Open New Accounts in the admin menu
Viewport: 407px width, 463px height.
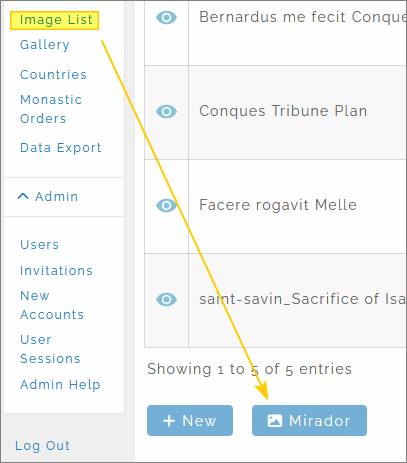pyautogui.click(x=52, y=305)
